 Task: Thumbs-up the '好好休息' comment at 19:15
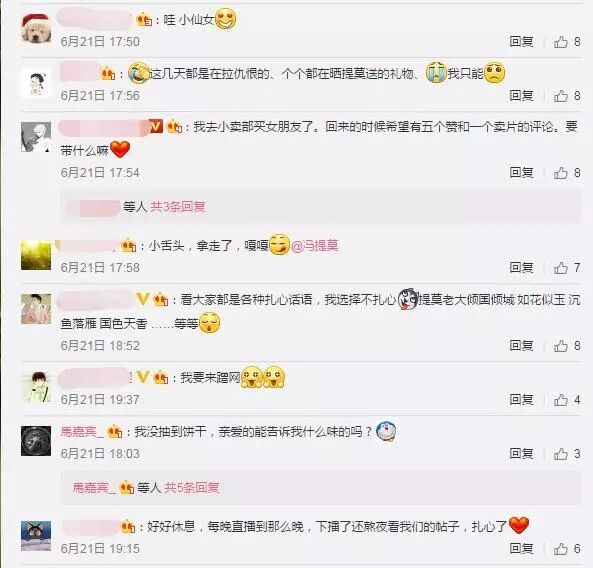point(567,549)
